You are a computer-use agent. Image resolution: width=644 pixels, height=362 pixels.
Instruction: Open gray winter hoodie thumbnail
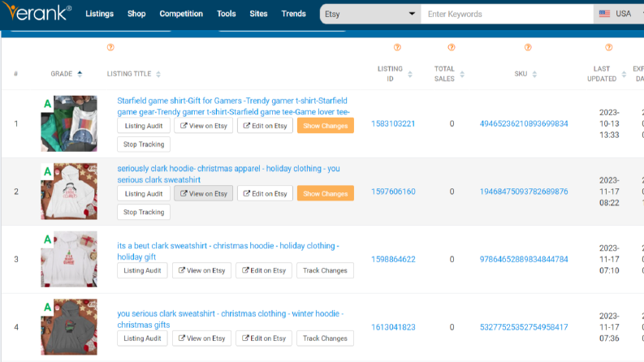tap(69, 327)
